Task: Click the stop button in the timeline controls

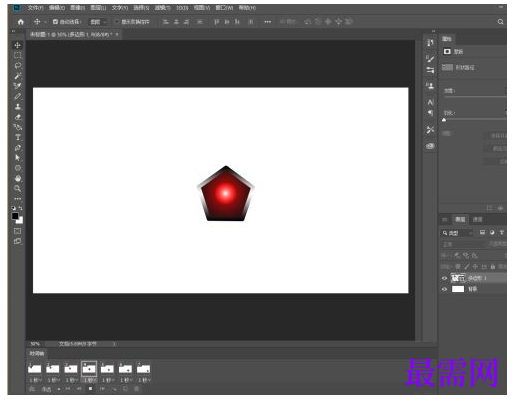Action: click(x=90, y=389)
